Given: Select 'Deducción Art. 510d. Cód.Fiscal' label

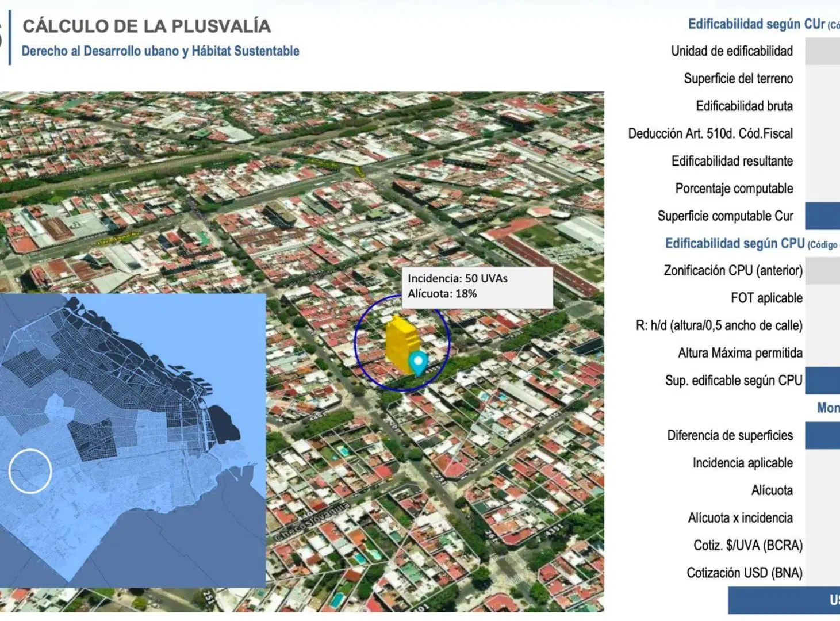Looking at the screenshot, I should click(710, 134).
